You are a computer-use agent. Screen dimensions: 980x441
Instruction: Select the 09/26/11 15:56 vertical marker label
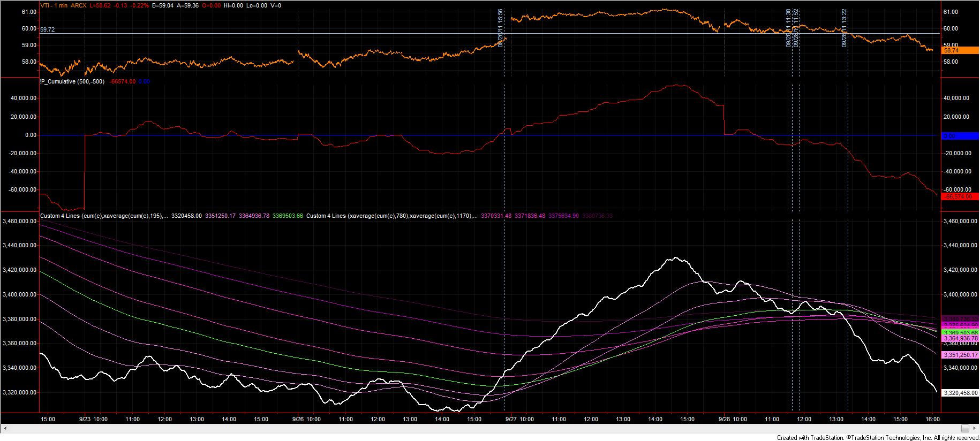[501, 28]
